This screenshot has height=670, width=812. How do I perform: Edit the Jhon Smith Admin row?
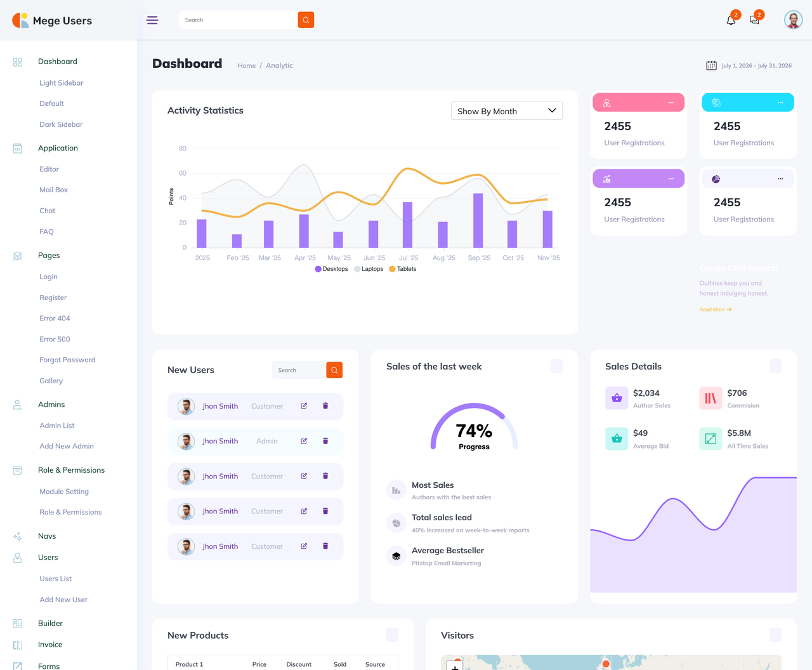point(304,441)
